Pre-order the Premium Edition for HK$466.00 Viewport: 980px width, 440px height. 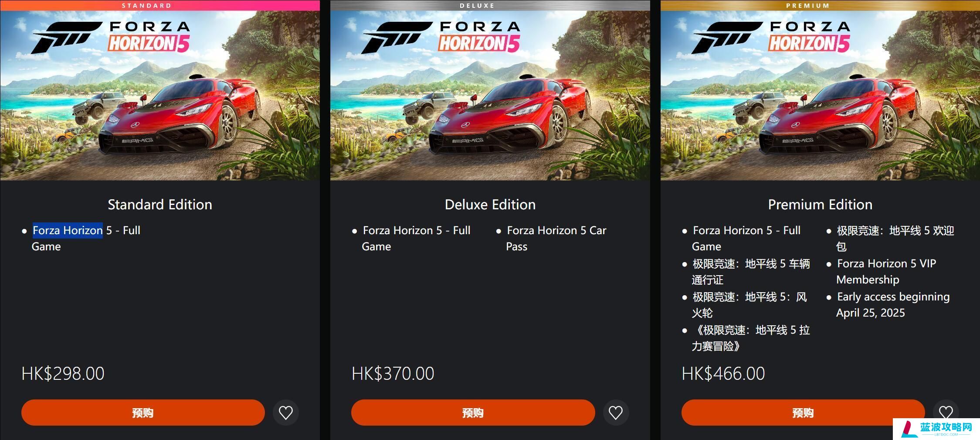coord(803,413)
